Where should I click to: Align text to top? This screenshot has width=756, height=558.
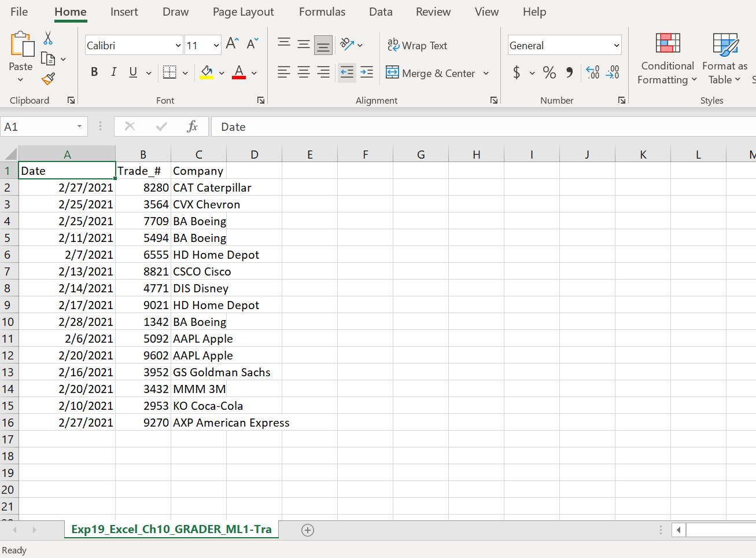283,43
